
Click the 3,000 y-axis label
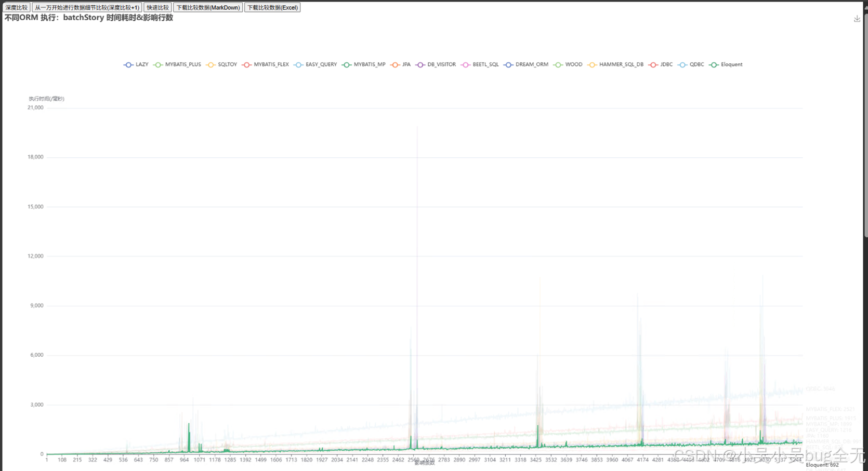(x=37, y=405)
